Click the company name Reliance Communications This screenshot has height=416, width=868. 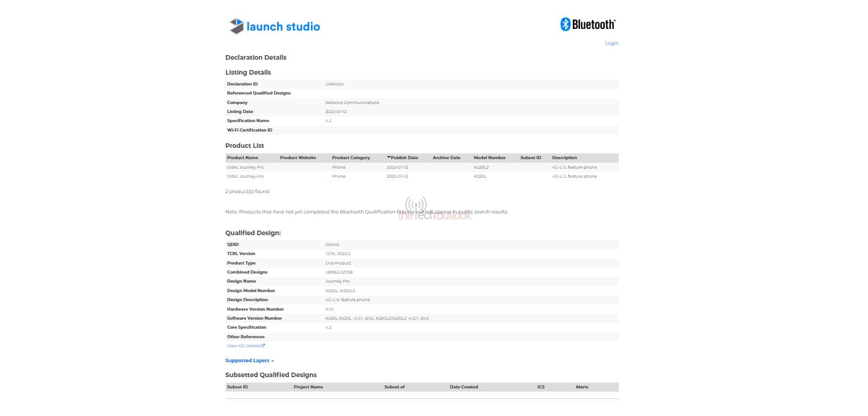tap(352, 103)
